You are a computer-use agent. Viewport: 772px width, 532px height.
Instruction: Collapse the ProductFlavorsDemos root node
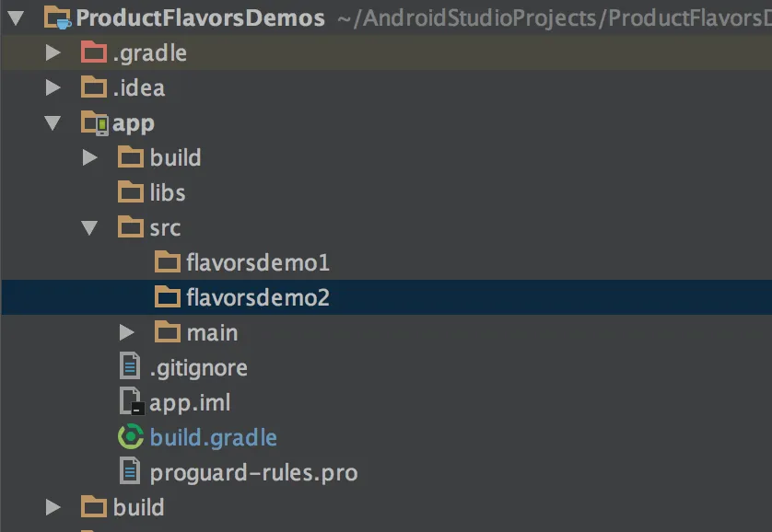pos(16,17)
